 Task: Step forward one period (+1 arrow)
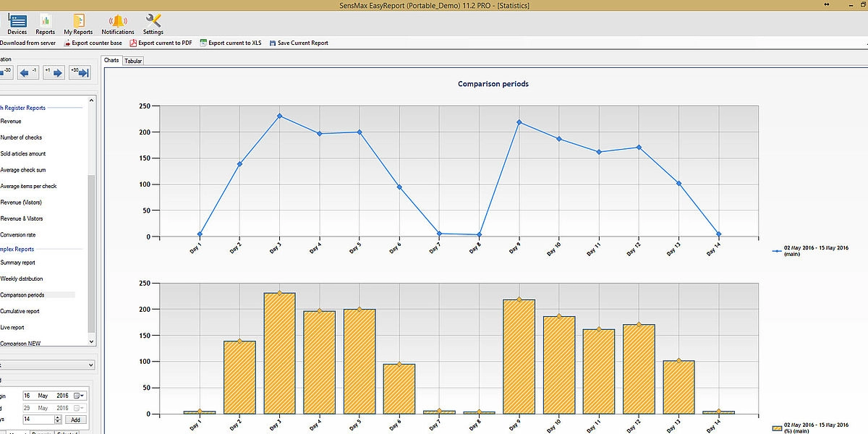coord(54,72)
